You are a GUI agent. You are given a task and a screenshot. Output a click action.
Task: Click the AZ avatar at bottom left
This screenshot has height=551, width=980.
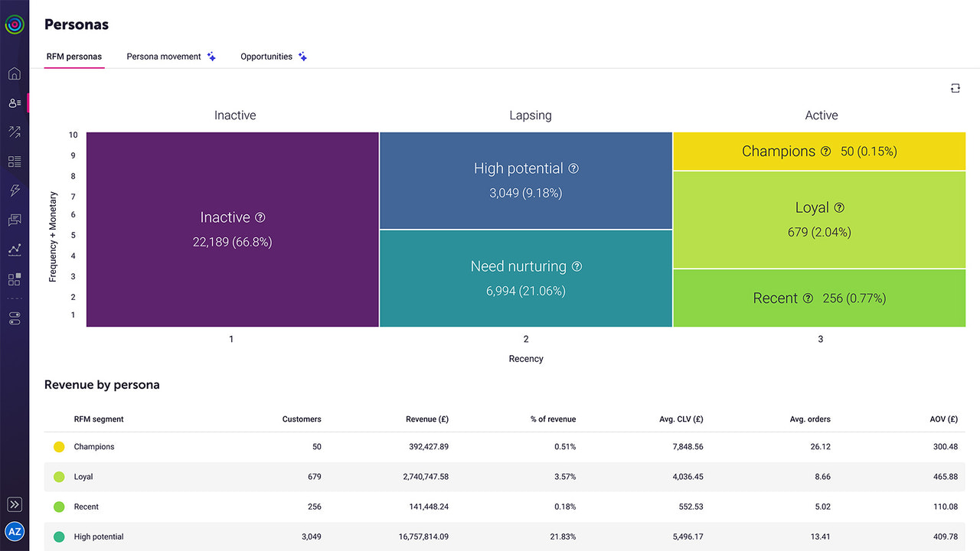click(15, 531)
